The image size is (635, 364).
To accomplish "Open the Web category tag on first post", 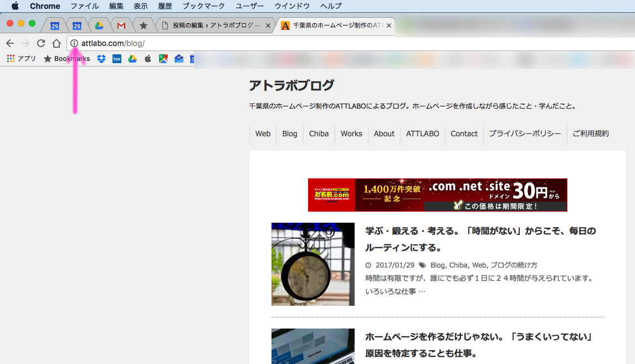I will click(x=479, y=265).
